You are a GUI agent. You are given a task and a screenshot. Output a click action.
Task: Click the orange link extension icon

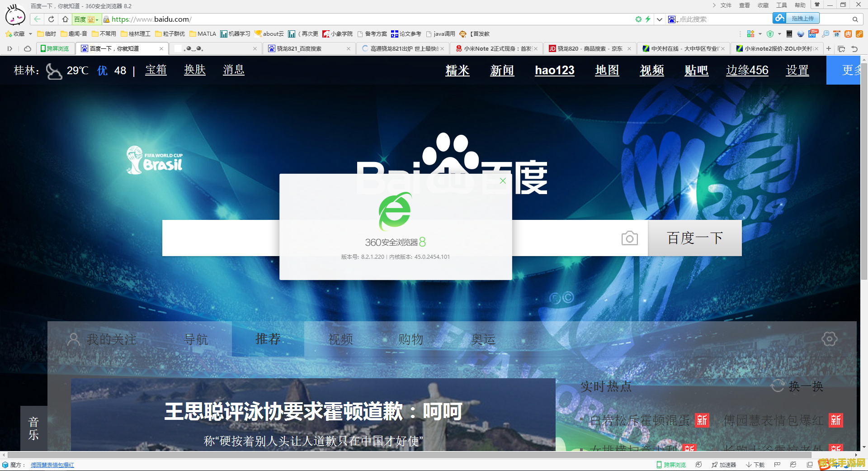(859, 34)
